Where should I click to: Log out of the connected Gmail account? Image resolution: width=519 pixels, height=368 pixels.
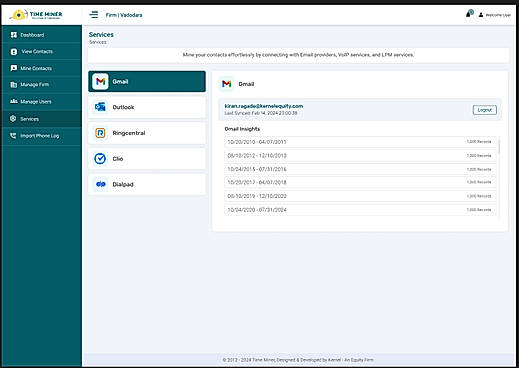point(485,110)
